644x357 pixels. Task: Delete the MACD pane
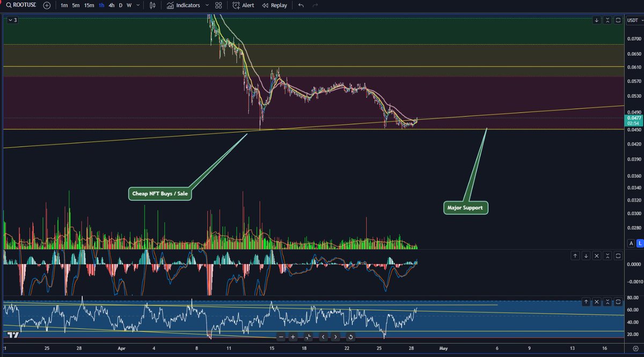(x=597, y=256)
